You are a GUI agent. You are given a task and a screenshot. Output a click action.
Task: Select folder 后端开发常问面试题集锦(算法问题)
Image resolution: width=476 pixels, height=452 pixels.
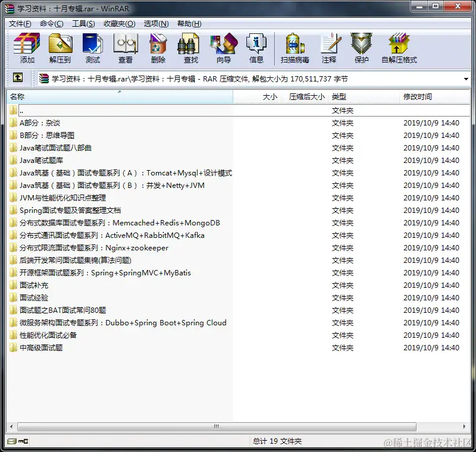click(76, 260)
